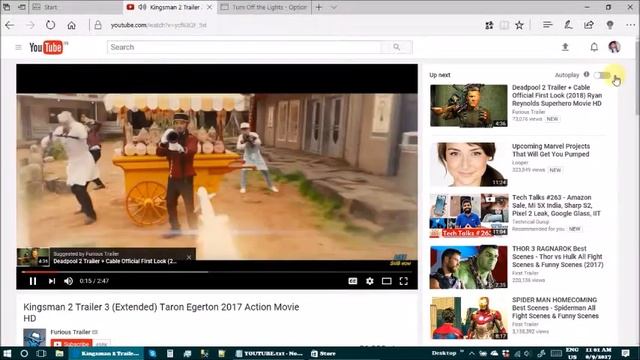Go to YouTube home via the logo
Viewport: 640px width, 360px height.
(46, 47)
